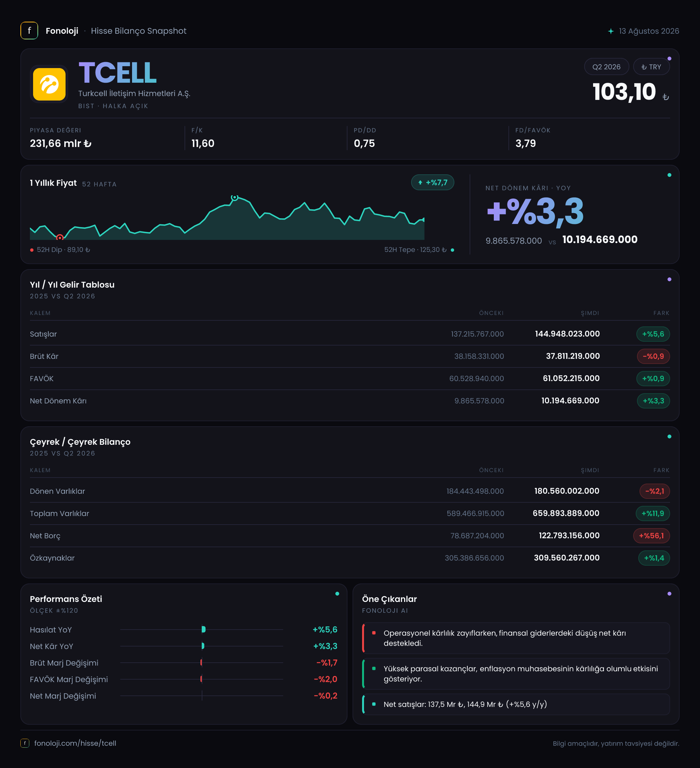700x768 pixels.
Task: Click the +%11,9 badge for Toplam Varlıklar
Action: coord(652,513)
